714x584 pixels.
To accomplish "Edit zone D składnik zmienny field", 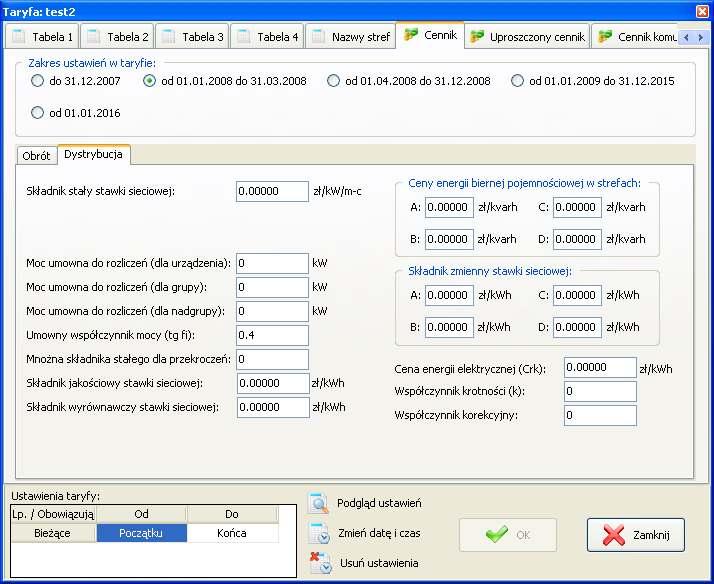I will pos(577,327).
